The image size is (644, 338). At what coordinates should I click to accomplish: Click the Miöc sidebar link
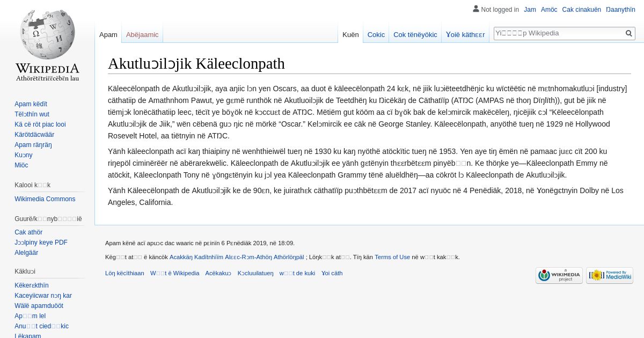[x=21, y=165]
